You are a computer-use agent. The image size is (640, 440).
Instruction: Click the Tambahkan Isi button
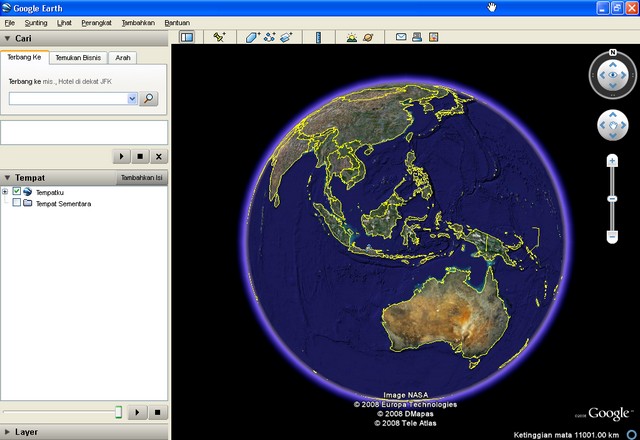point(142,178)
